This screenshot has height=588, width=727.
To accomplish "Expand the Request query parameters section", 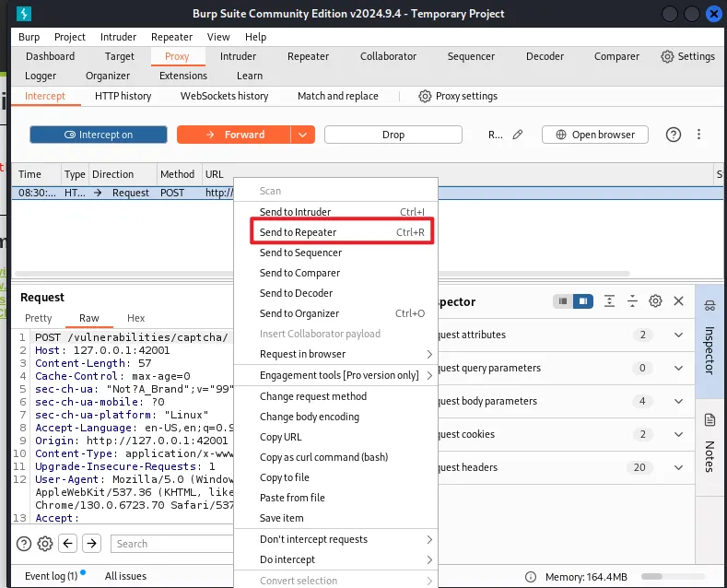I will (x=678, y=369).
